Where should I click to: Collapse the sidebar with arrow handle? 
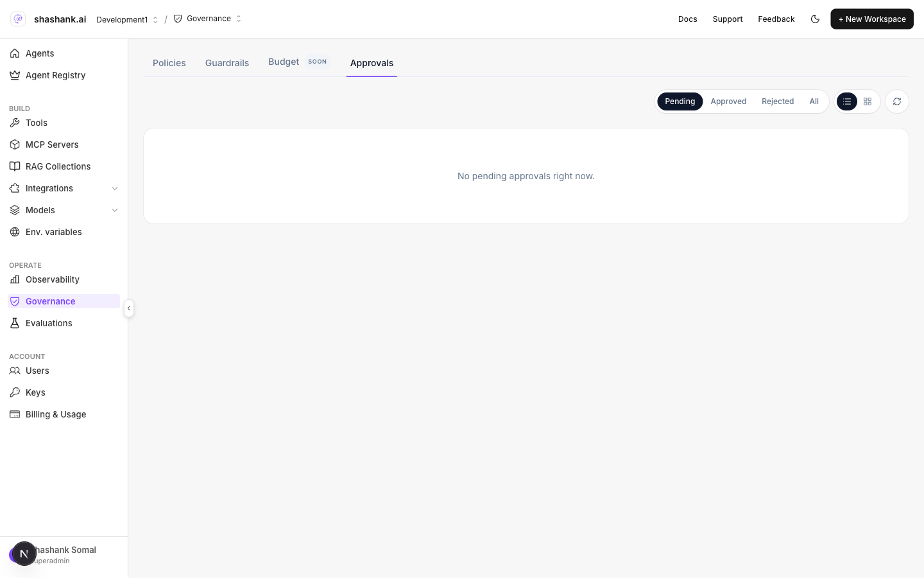129,308
